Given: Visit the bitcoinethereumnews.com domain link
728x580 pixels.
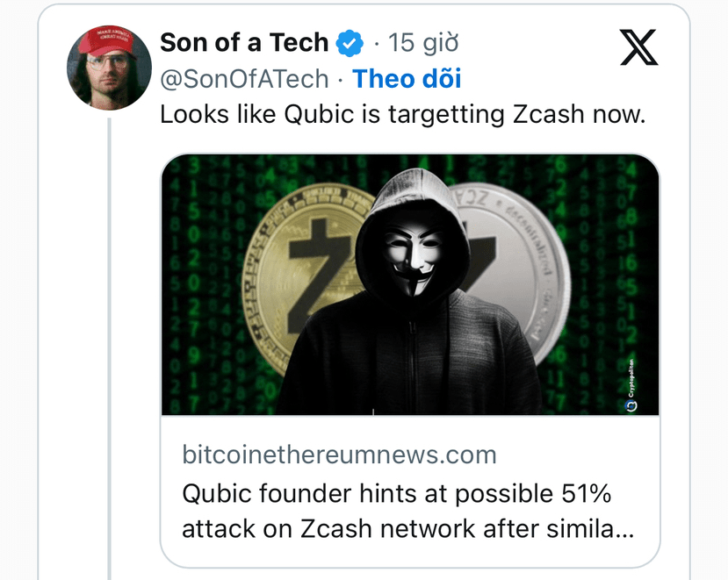Looking at the screenshot, I should point(339,455).
